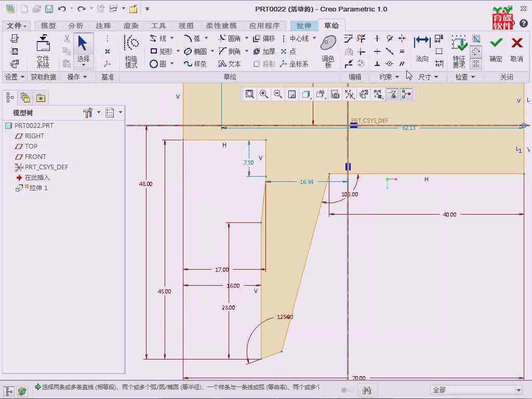Toggle constraints display in graphics toolbar
The height and width of the screenshot is (399, 532).
pyautogui.click(x=392, y=94)
